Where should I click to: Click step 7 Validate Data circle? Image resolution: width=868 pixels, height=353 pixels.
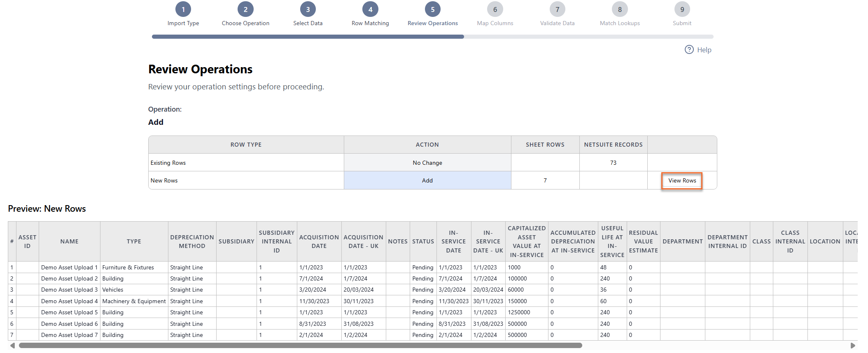[x=558, y=9]
